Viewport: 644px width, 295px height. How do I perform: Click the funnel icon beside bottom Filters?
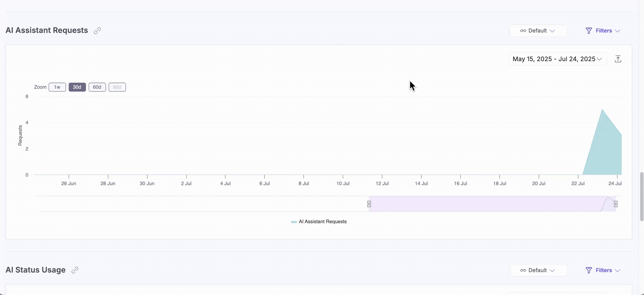(x=589, y=270)
